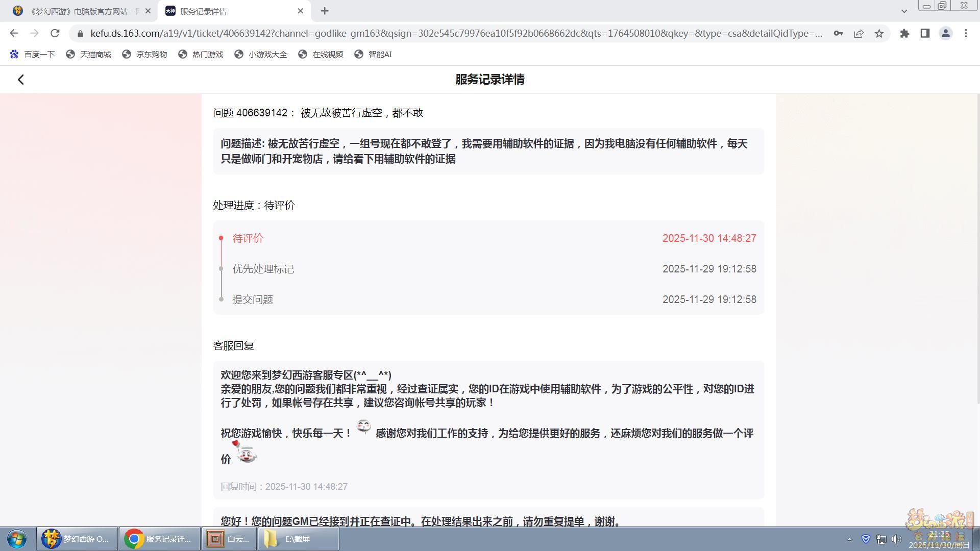Image resolution: width=980 pixels, height=551 pixels.
Task: Open the Windows Start menu orb
Action: click(x=16, y=539)
